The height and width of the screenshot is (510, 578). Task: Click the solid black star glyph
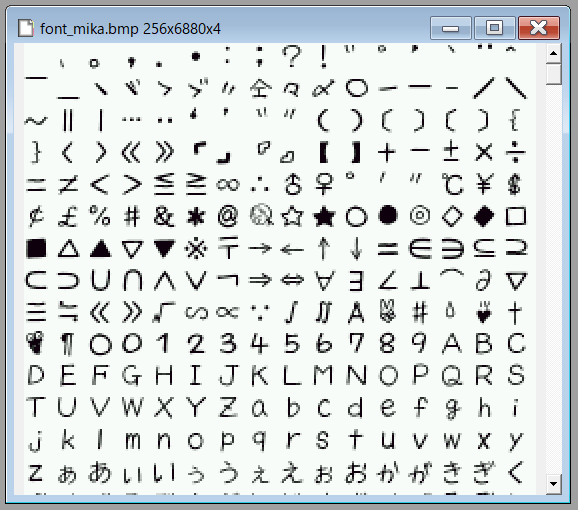pyautogui.click(x=324, y=216)
